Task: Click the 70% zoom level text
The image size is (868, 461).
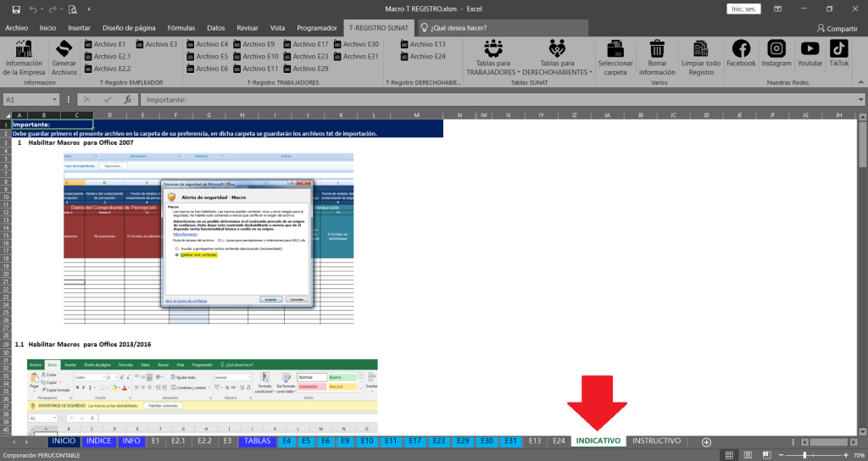Action: tap(858, 455)
